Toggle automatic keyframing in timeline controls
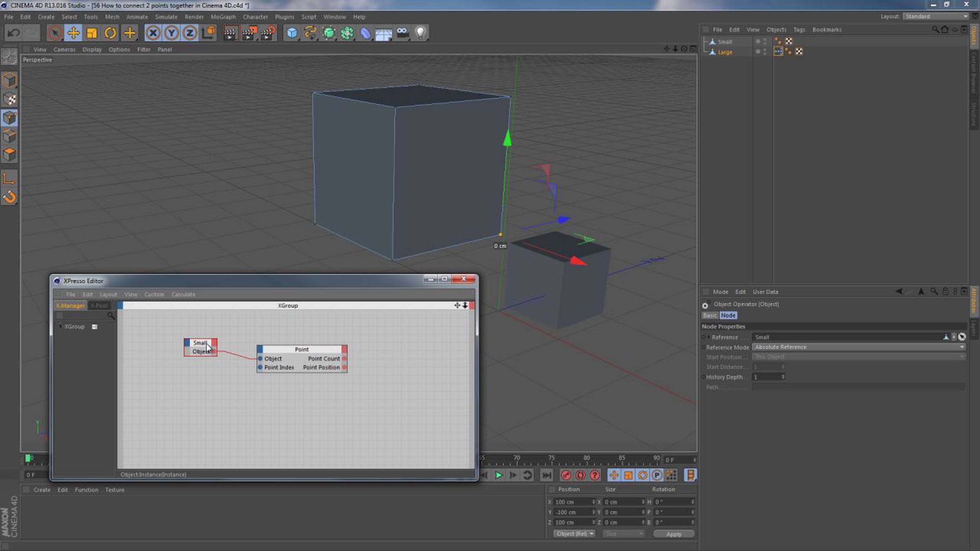The height and width of the screenshot is (551, 980). tap(580, 475)
